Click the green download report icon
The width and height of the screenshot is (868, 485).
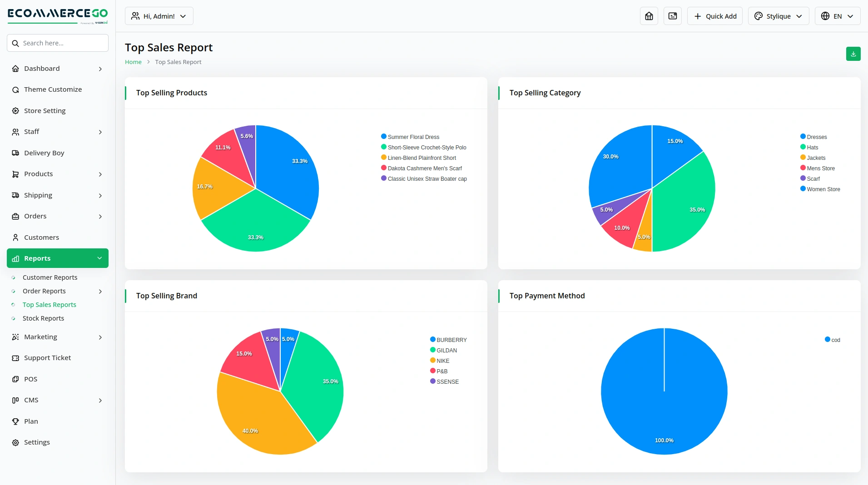(853, 54)
